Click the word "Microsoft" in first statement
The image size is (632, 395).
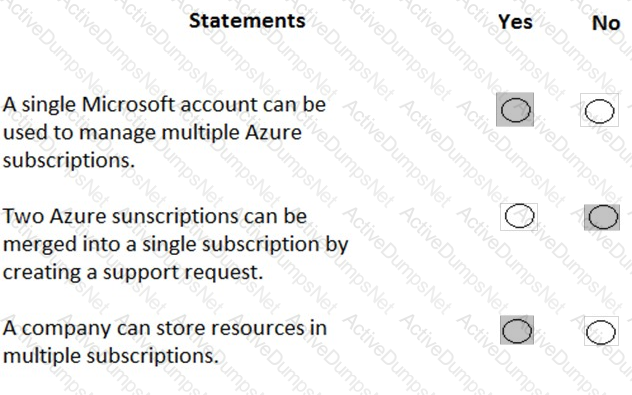pyautogui.click(x=129, y=105)
